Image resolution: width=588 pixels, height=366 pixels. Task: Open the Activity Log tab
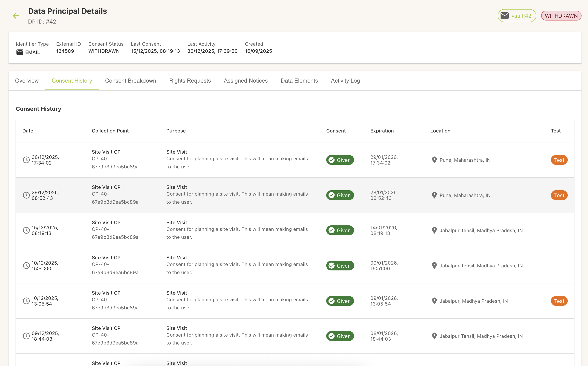point(345,81)
